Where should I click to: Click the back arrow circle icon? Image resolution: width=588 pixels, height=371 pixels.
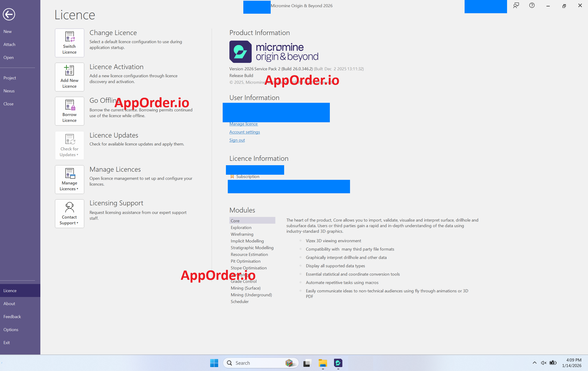(x=9, y=14)
